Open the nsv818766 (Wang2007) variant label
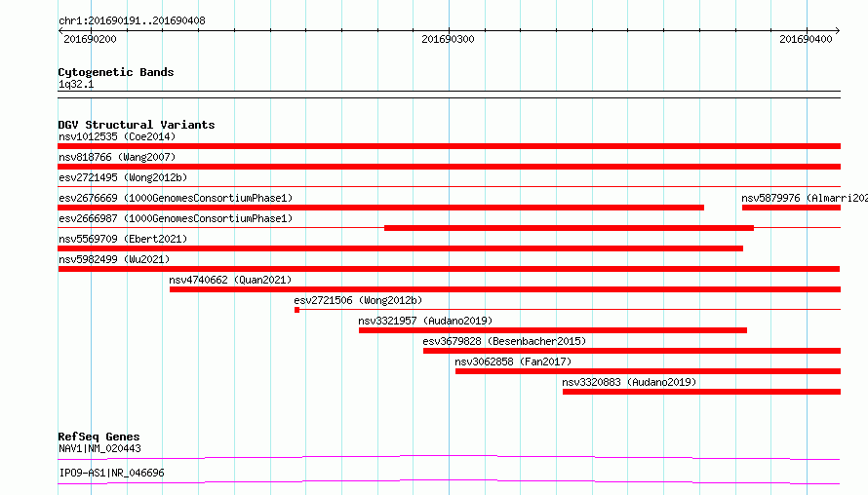Screen dimensions: 868x495 point(117,157)
